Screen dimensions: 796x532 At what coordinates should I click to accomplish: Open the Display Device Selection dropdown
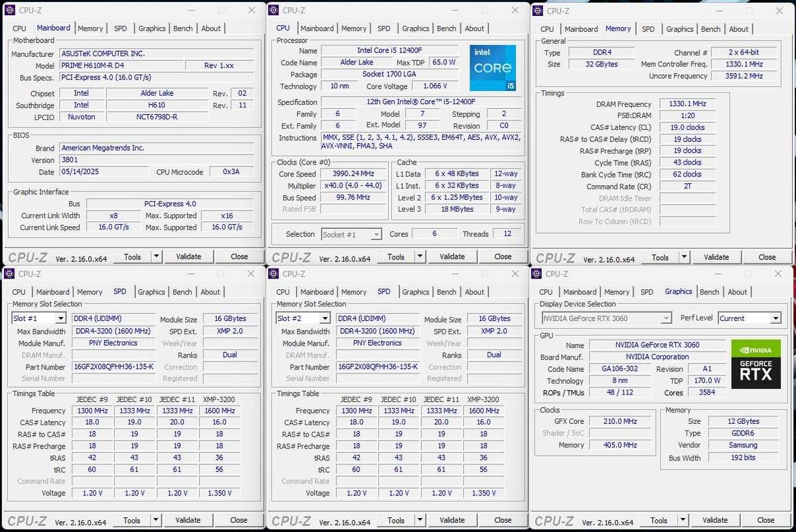(x=605, y=318)
